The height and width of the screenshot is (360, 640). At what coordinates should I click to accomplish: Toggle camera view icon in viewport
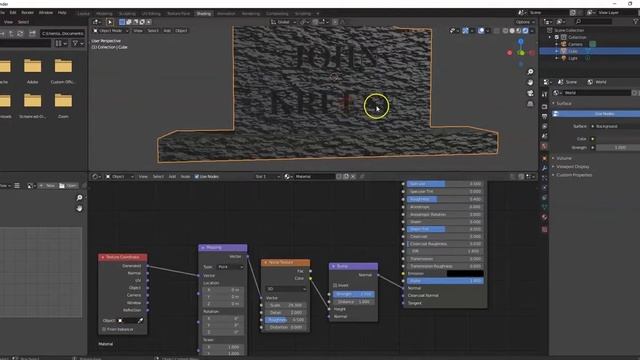coord(530,93)
